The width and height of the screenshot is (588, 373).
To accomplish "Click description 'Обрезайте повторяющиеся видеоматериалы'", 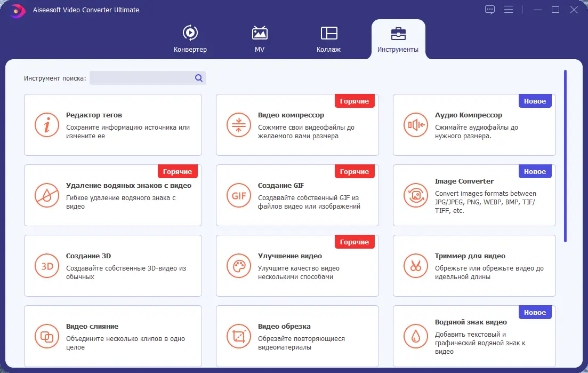I will (301, 343).
